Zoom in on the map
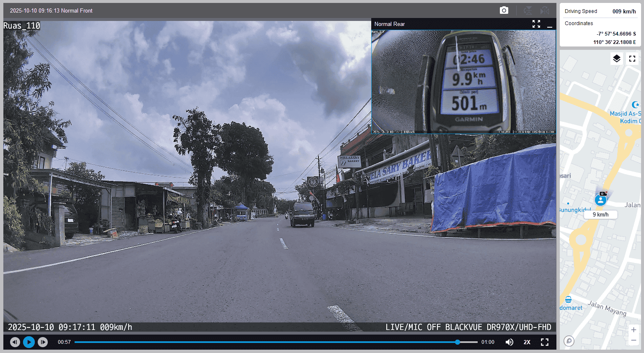Image resolution: width=644 pixels, height=353 pixels. point(634,330)
